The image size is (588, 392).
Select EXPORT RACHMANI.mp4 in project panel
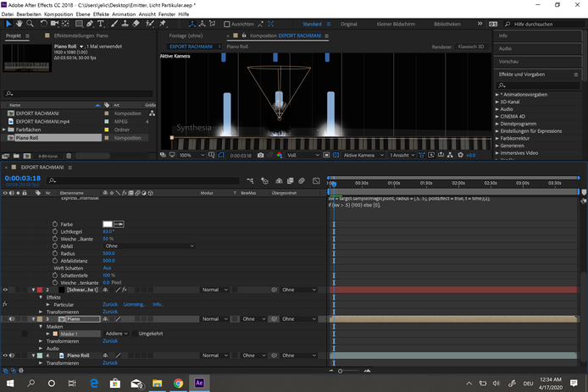[x=42, y=121]
